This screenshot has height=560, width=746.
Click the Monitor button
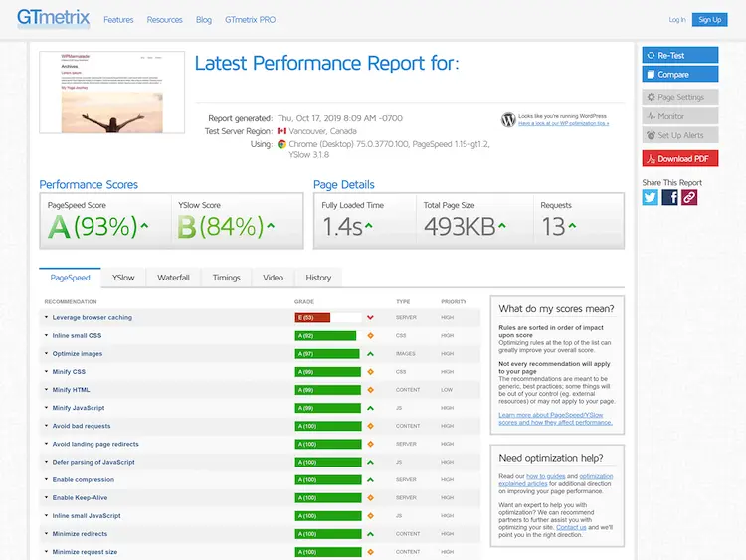(680, 116)
